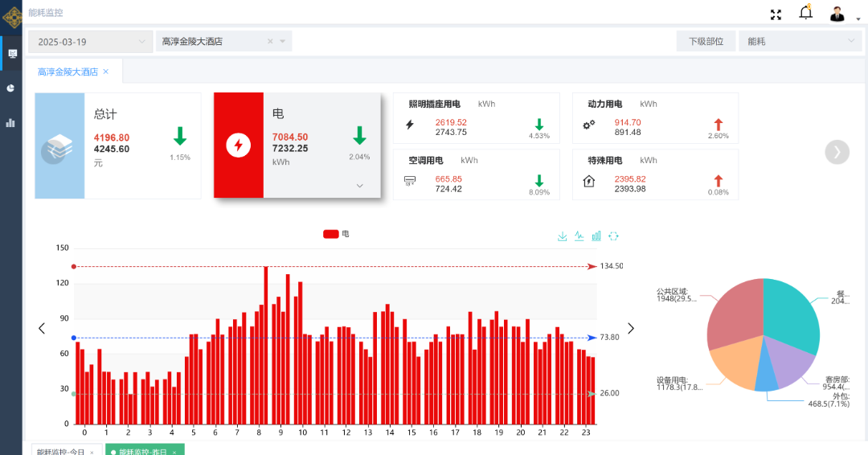This screenshot has width=868, height=455.
Task: Open the bar chart statistics sidebar icon
Action: (10, 123)
